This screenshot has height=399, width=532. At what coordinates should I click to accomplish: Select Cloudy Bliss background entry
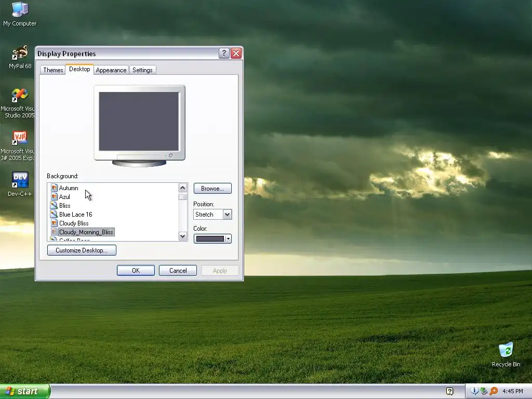click(x=74, y=223)
